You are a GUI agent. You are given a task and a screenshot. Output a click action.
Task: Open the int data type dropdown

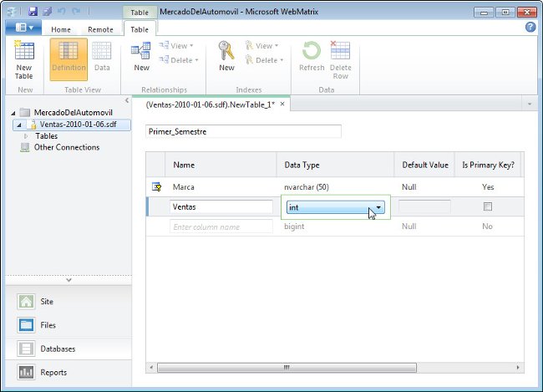coord(335,207)
